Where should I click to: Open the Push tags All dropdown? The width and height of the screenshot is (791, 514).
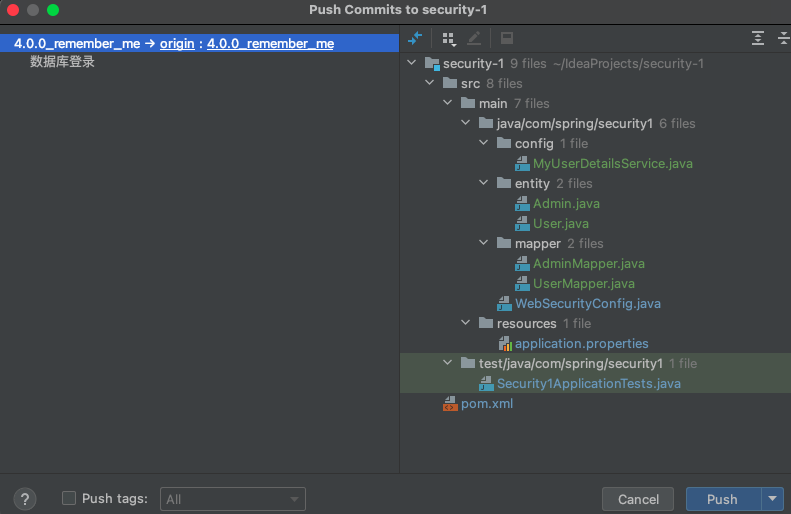click(x=233, y=499)
